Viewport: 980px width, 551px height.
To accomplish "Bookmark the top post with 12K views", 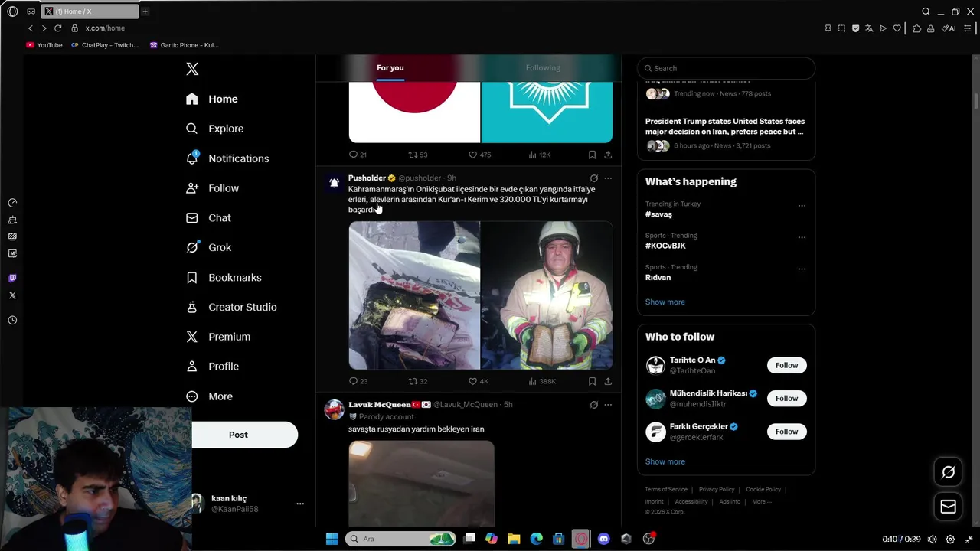I will 592,155.
